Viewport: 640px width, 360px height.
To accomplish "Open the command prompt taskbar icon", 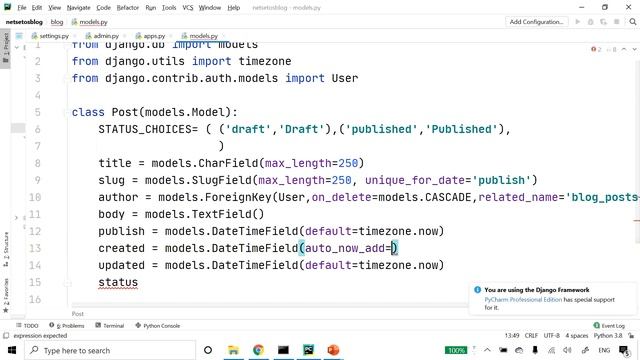I will pyautogui.click(x=283, y=350).
